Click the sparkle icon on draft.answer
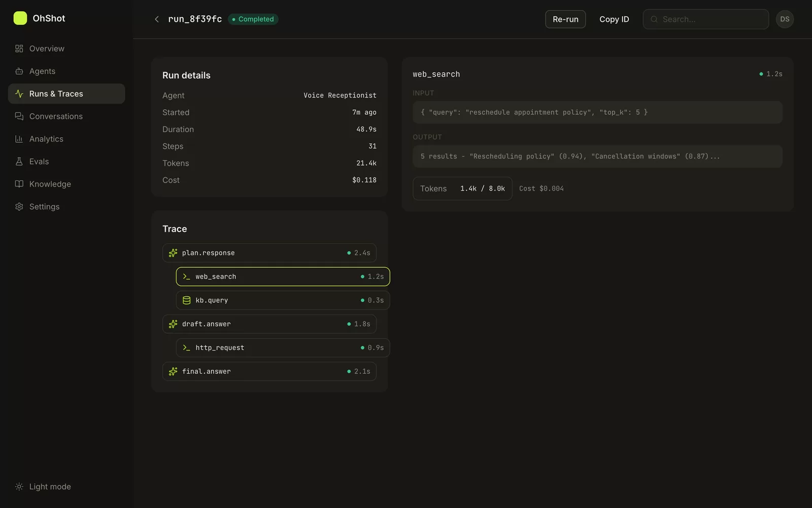Viewport: 812px width, 508px height. (x=173, y=324)
